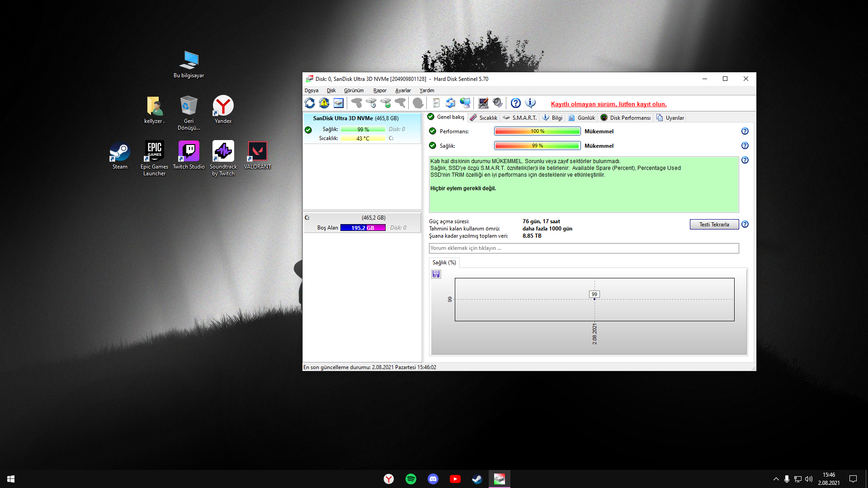Click the blue refresh arrows toolbar icon
The height and width of the screenshot is (488, 868).
click(310, 103)
